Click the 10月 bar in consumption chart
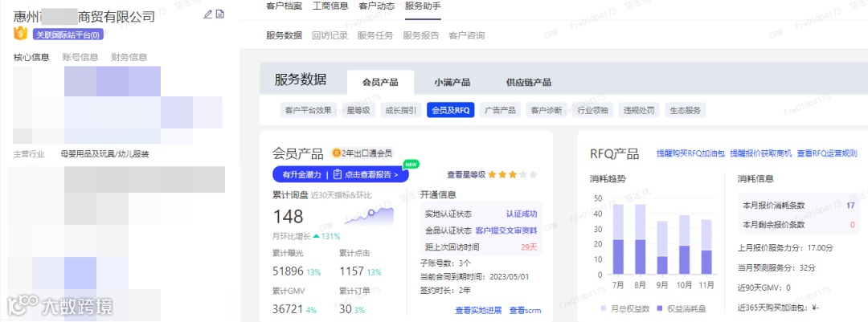868x322 pixels. [x=684, y=245]
